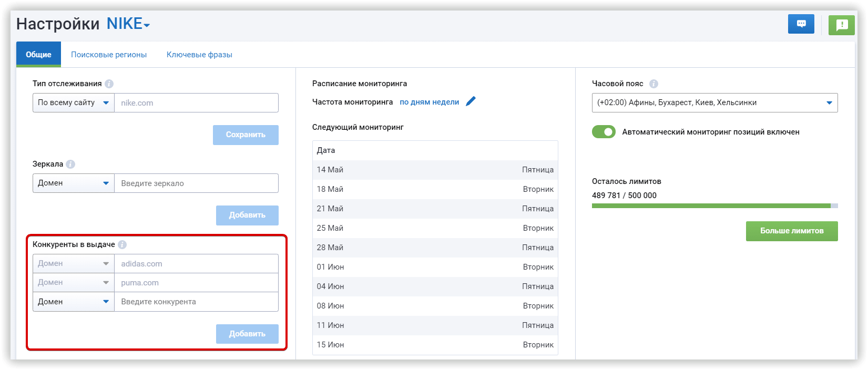
Task: Click the Следующий мониторинг label
Action: point(358,127)
